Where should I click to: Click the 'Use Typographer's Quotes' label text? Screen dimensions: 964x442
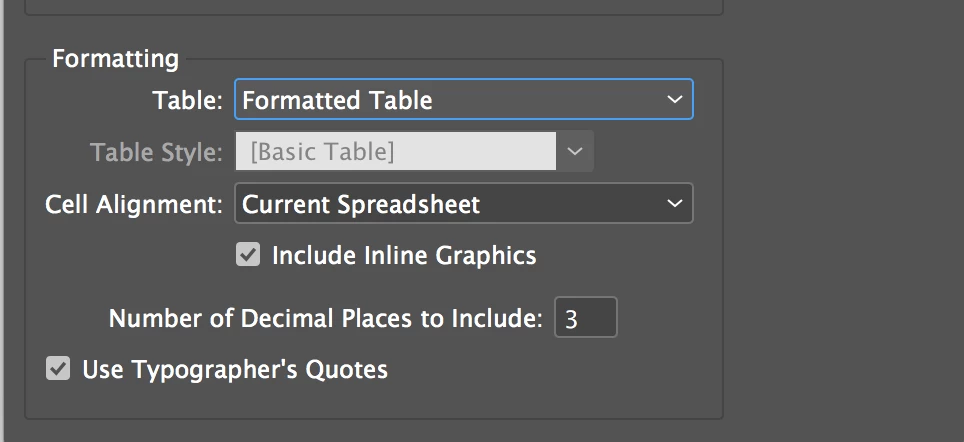coord(234,369)
